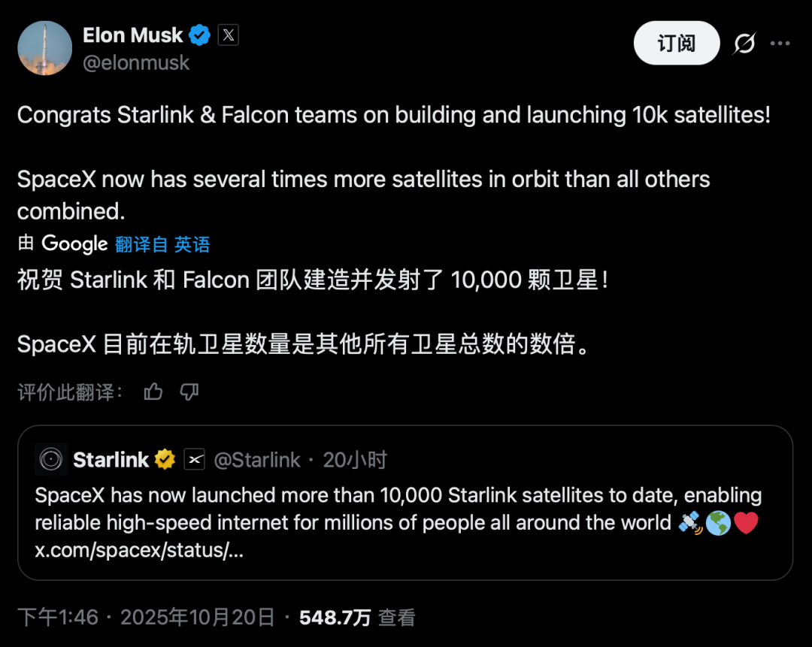The height and width of the screenshot is (647, 812).
Task: Open Elon Musk's profile picture
Action: (45, 48)
